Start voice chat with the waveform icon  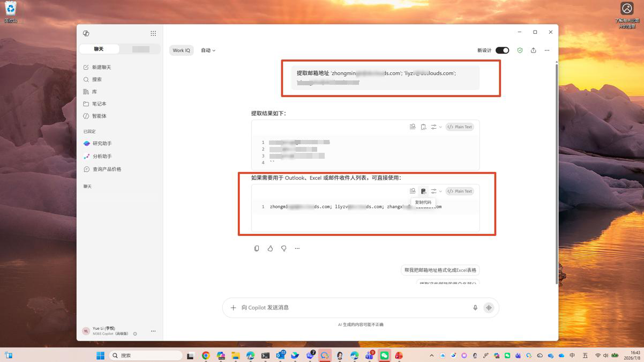[489, 308]
